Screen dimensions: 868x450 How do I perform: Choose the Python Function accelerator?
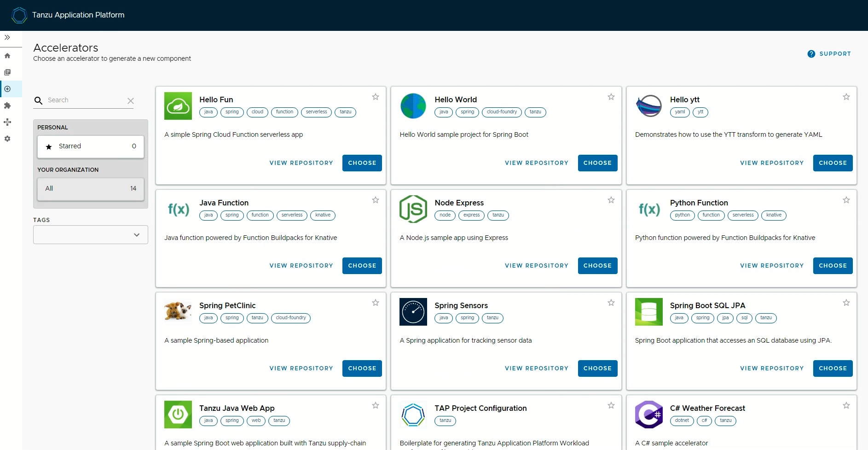(833, 266)
